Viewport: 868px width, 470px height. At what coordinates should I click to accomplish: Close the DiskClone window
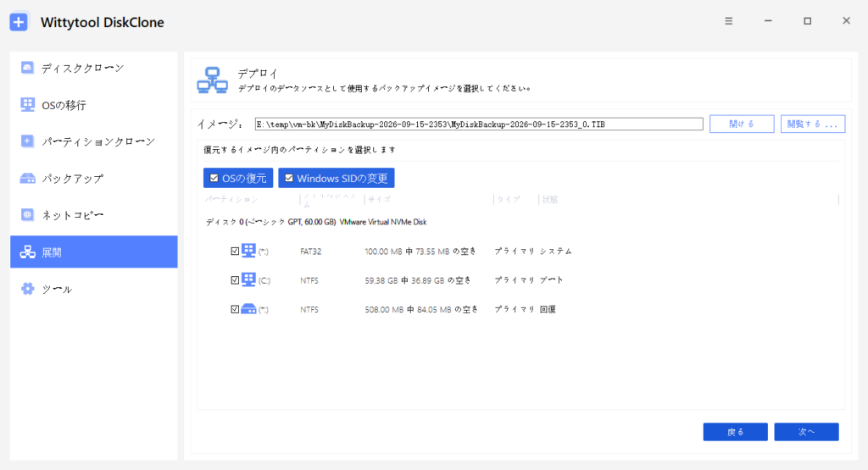(847, 21)
